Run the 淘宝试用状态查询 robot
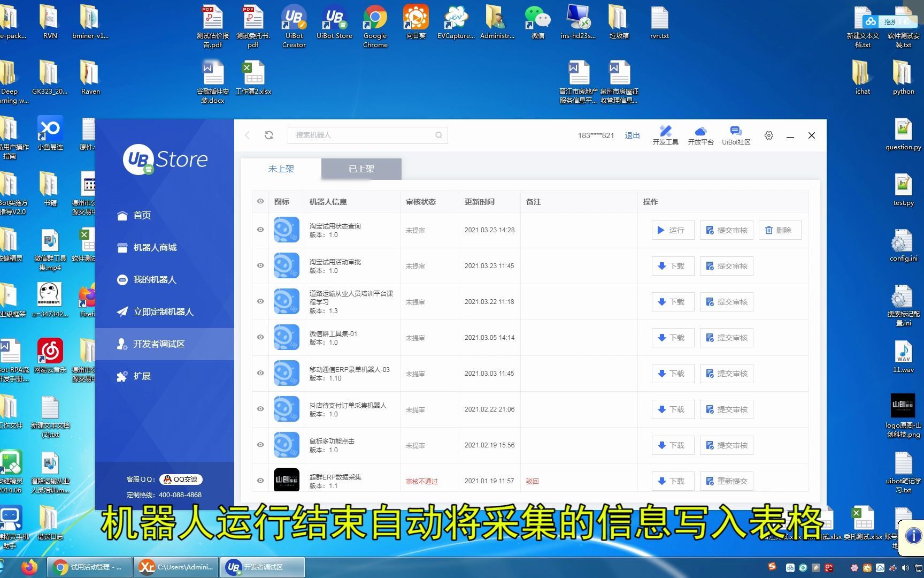 673,230
